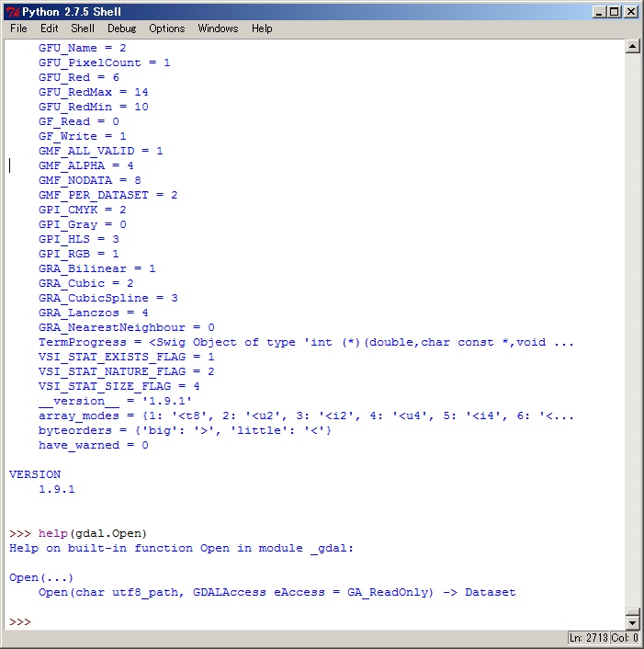Open the Help menu
The image size is (644, 649).
(262, 28)
